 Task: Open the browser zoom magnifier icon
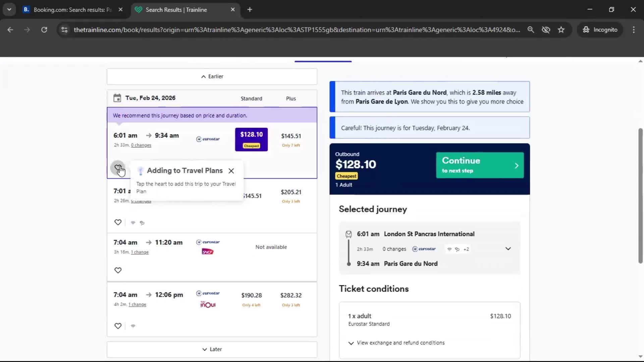531,30
